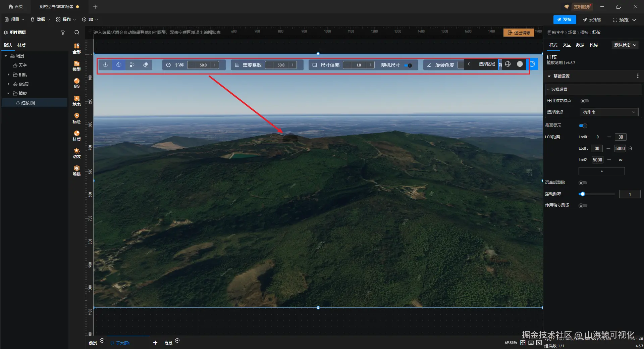Select the 红桉 [0] layer item
Viewport: 644px width, 349px height.
(x=35, y=103)
